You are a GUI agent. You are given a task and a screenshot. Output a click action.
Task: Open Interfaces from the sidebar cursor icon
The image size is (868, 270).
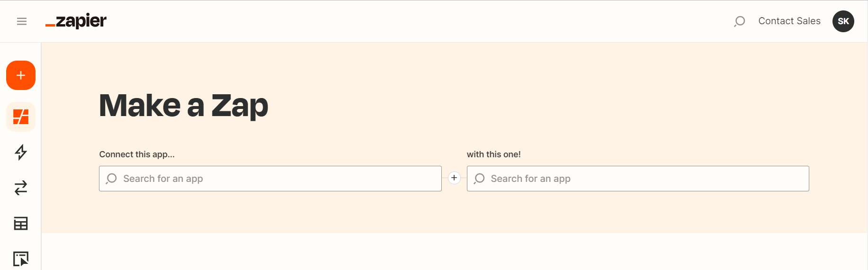click(x=21, y=259)
